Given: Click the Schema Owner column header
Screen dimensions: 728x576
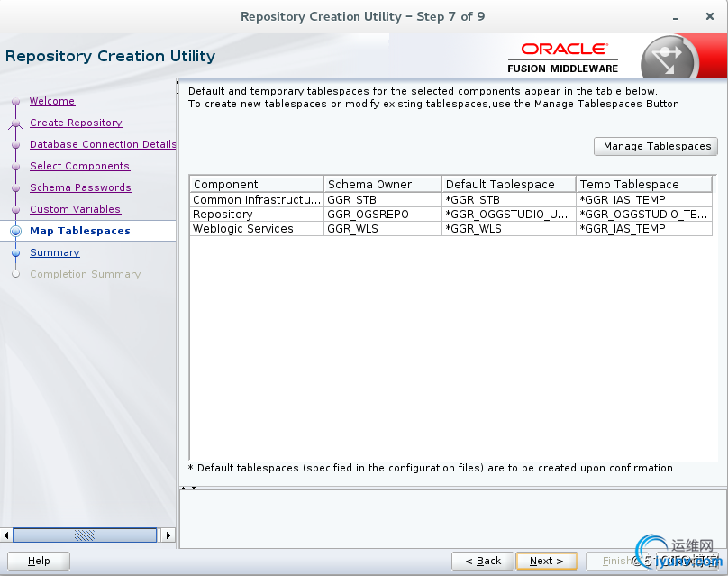Looking at the screenshot, I should [x=382, y=184].
